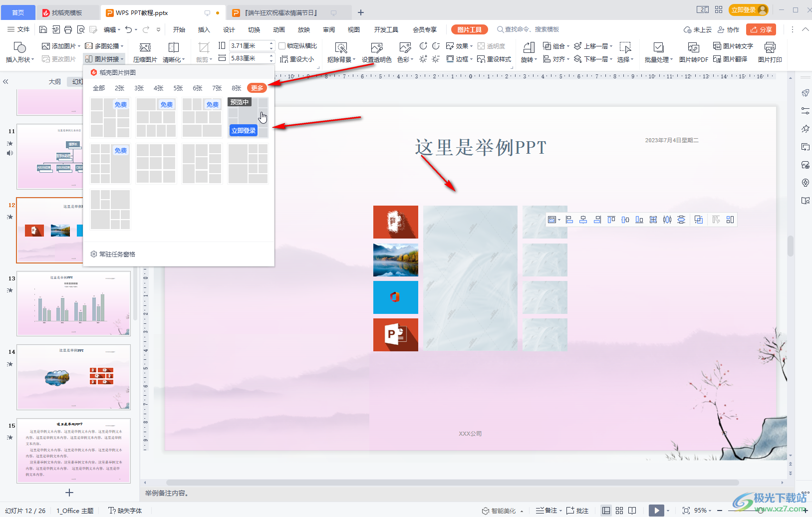Switch to slide sorter view icon
The height and width of the screenshot is (517, 812).
pyautogui.click(x=619, y=511)
